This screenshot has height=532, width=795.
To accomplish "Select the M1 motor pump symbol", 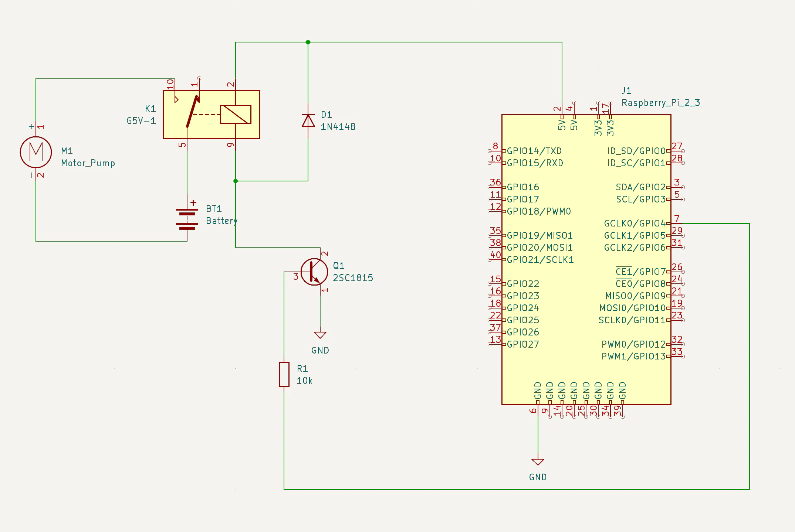I will 36,152.
